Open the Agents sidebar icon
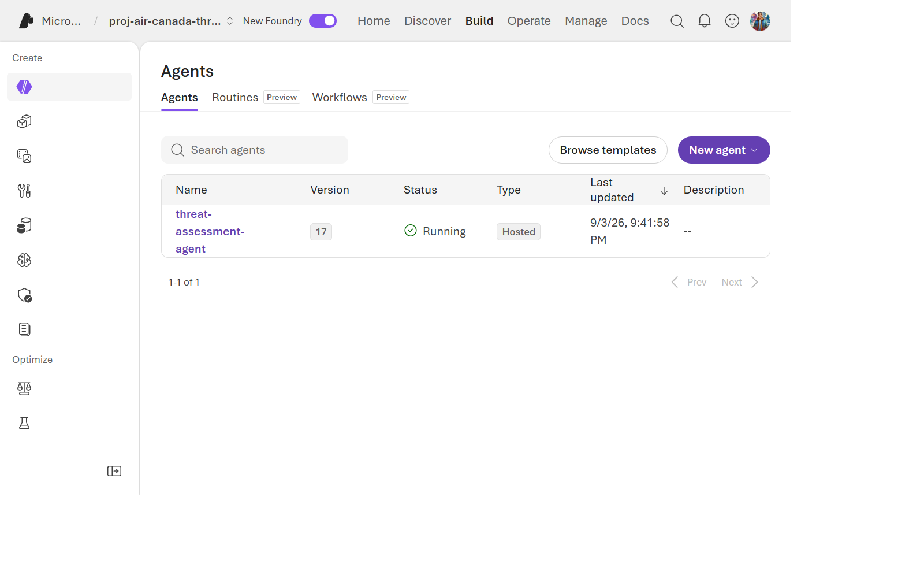 pyautogui.click(x=24, y=87)
